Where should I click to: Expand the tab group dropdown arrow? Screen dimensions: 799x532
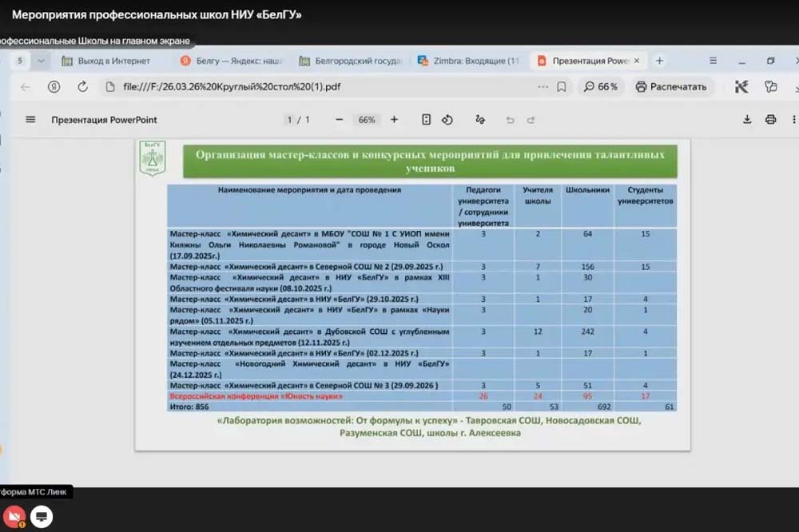[x=42, y=61]
